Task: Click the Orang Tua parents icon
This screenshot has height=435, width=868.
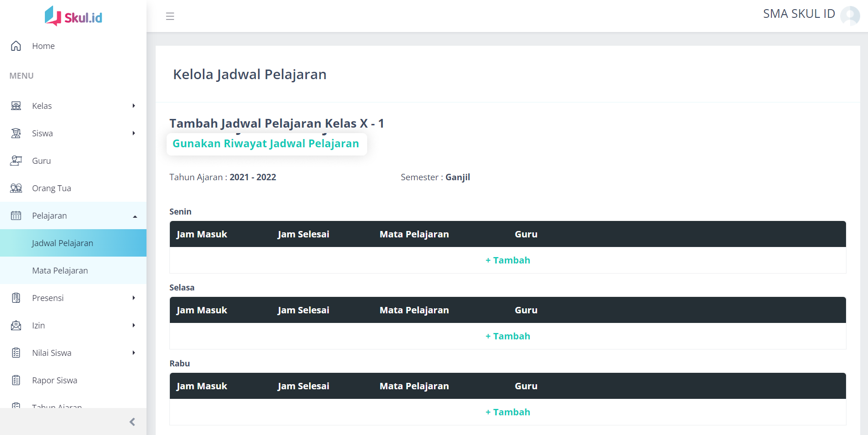Action: [x=16, y=188]
